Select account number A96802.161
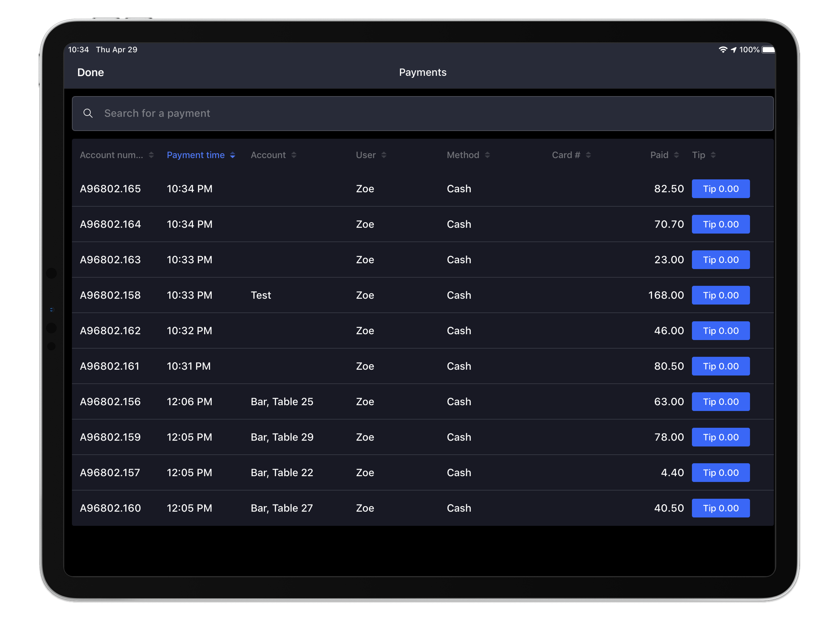The width and height of the screenshot is (840, 621). 109,366
